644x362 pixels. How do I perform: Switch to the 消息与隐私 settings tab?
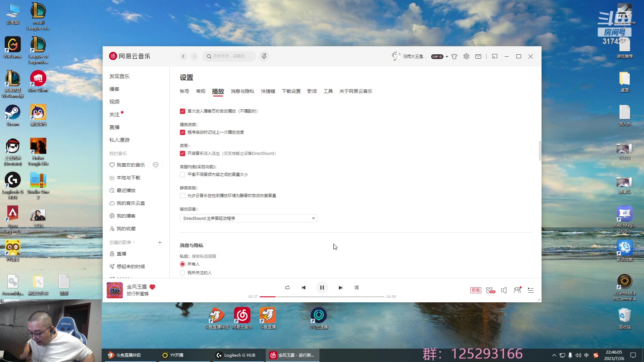tap(242, 91)
